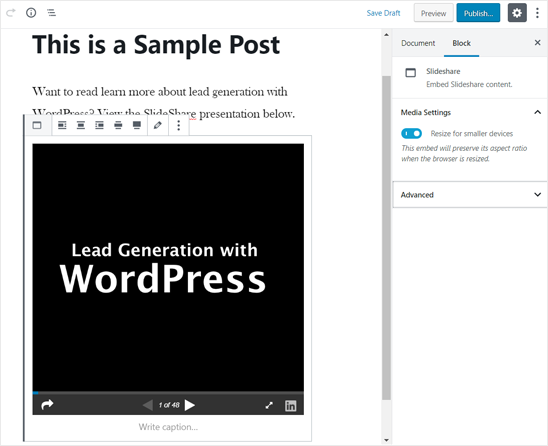Viewport: 548px width, 446px height.
Task: Align the embed block left
Action: coord(62,125)
